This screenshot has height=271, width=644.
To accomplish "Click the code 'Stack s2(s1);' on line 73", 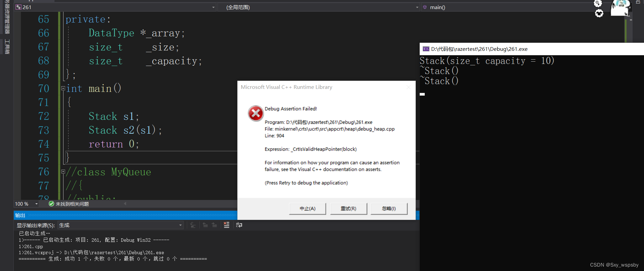I will click(125, 130).
